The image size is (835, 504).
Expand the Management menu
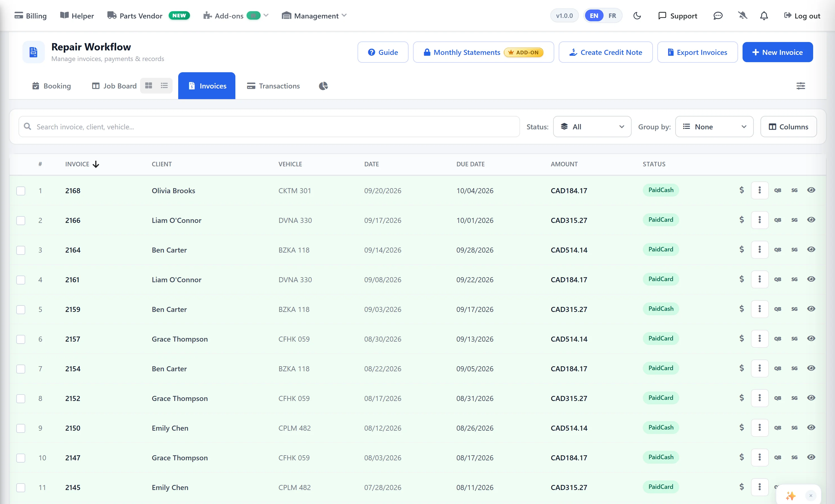(x=314, y=16)
